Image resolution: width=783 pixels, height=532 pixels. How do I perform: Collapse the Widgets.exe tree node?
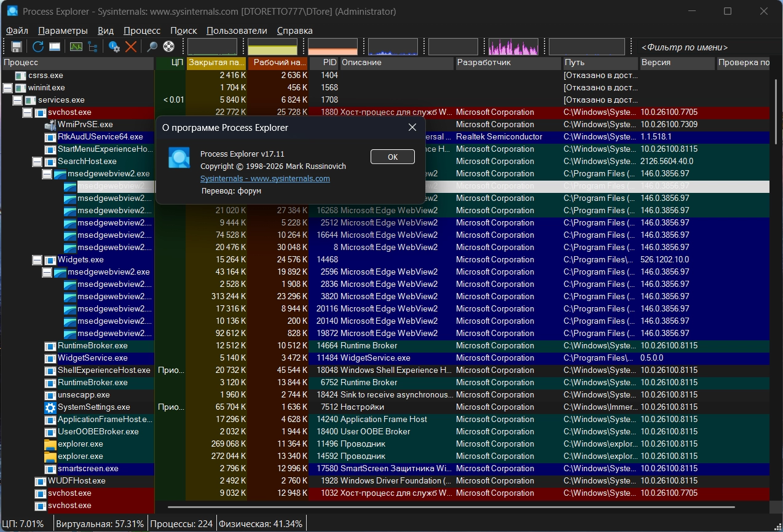pos(37,260)
